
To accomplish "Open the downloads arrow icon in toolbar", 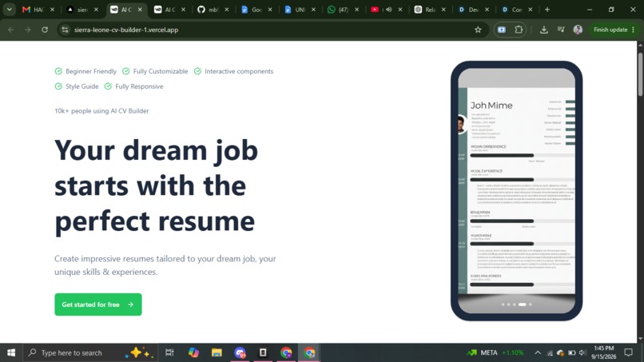I will (544, 30).
